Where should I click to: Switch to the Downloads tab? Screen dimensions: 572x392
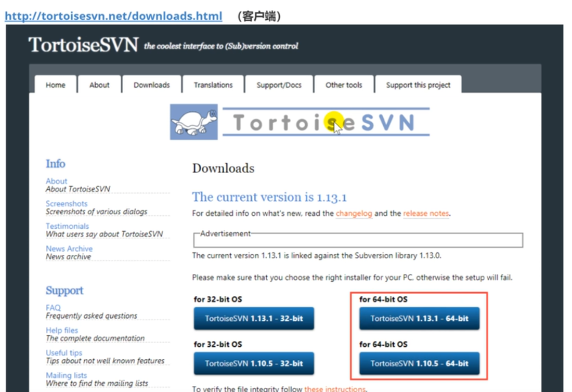152,85
